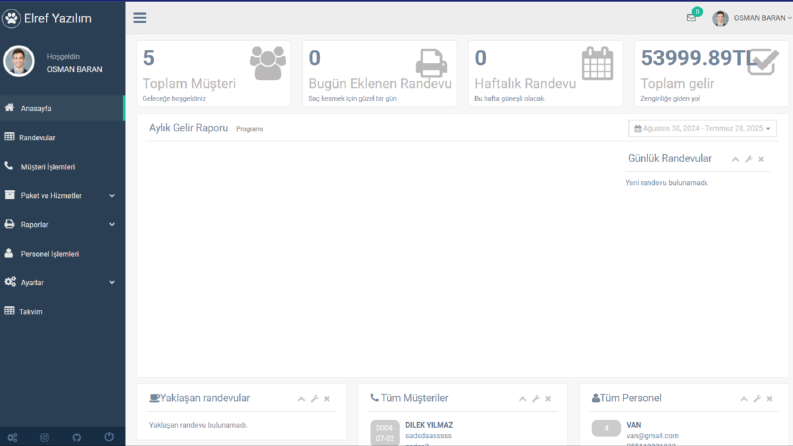Open Tüm Personel wrench settings

[757, 399]
